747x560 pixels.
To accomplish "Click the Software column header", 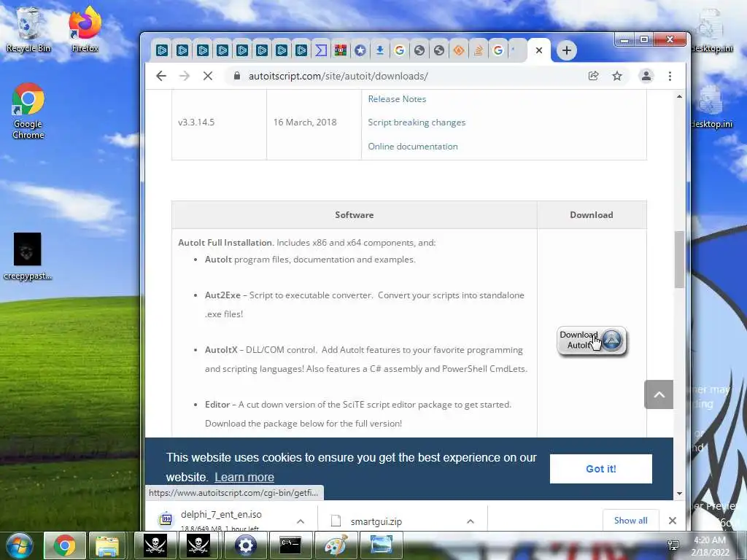I will pos(354,215).
